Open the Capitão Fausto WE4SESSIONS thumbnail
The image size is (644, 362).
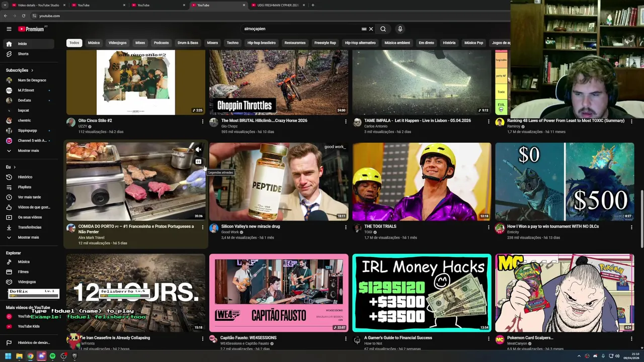coord(279,293)
